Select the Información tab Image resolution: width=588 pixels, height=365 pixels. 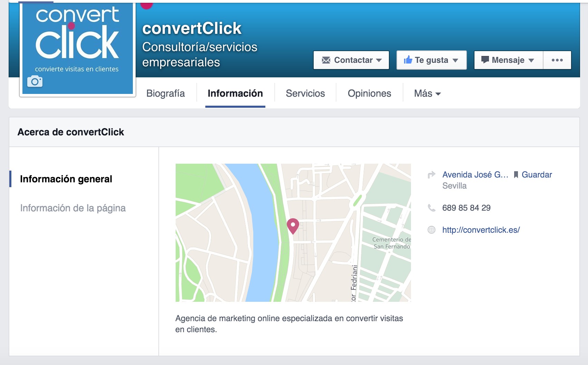(x=235, y=93)
